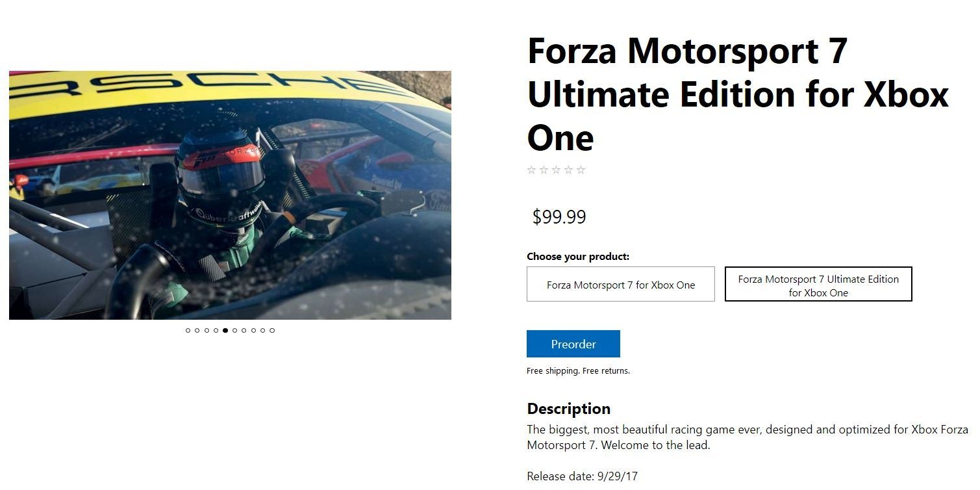The width and height of the screenshot is (980, 490).
Task: Rate five stars with the last star
Action: [581, 170]
